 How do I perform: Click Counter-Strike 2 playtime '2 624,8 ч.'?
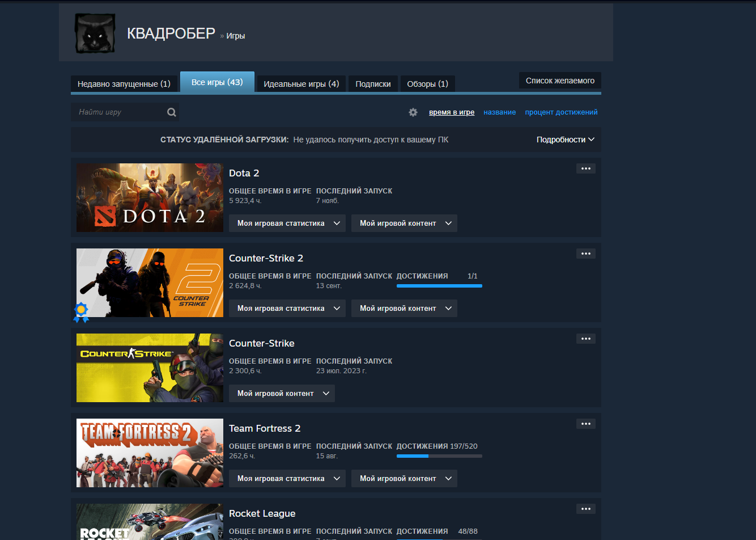(245, 286)
